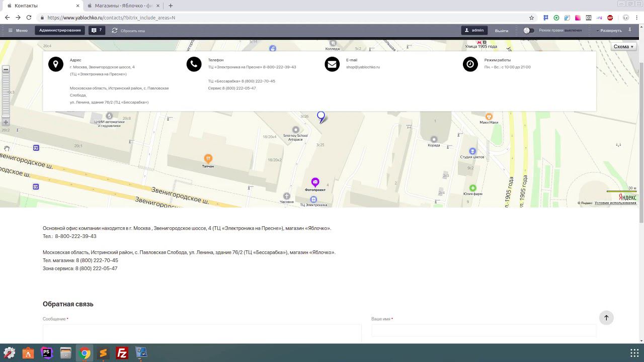This screenshot has width=644, height=362.
Task: Select the ТЦ Электроника map marker
Action: tap(313, 200)
